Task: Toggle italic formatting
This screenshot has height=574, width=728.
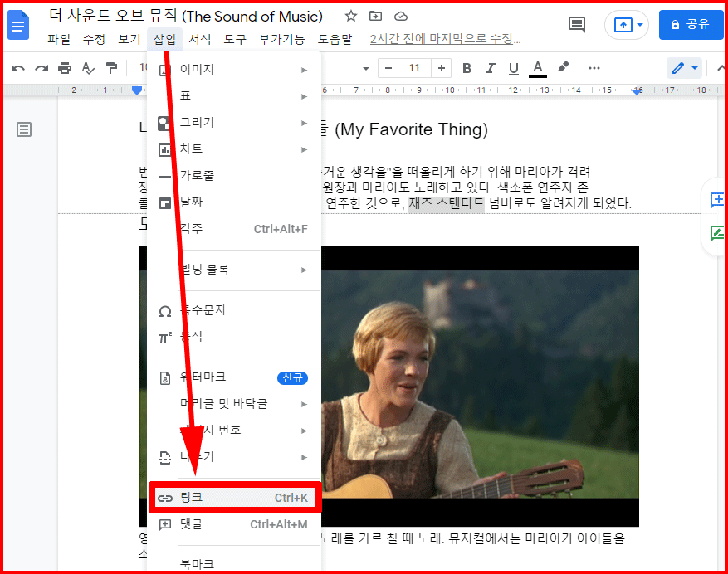Action: coord(491,68)
